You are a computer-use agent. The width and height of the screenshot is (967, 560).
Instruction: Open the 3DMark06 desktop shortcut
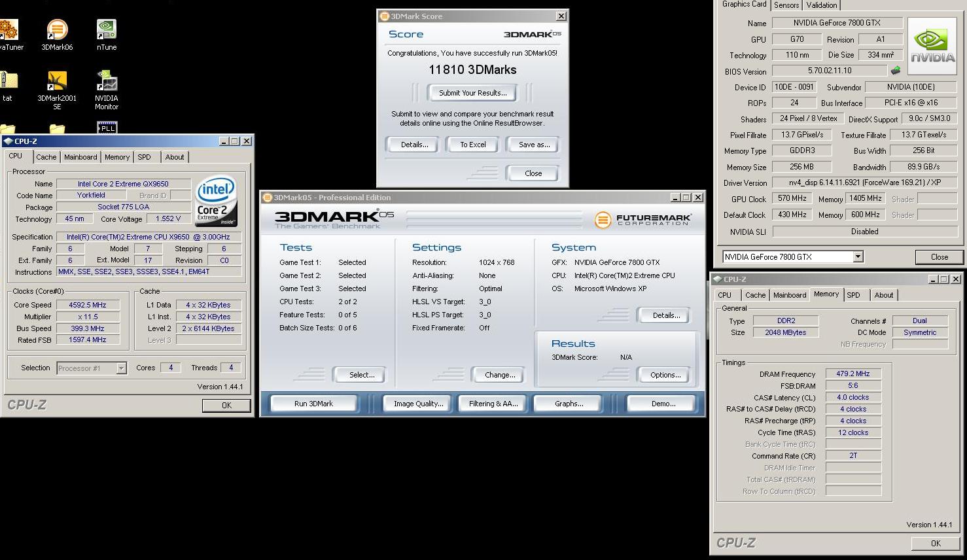point(57,35)
